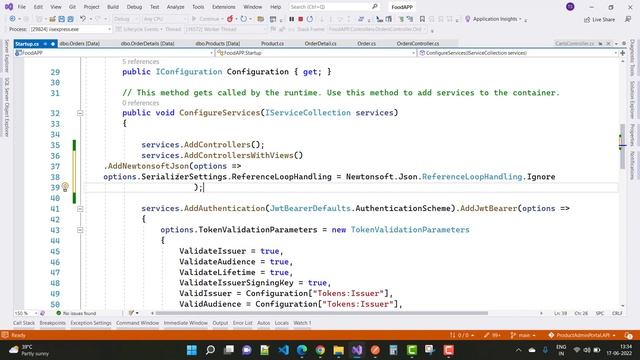Open the Solution Explorer side panel

632,100
